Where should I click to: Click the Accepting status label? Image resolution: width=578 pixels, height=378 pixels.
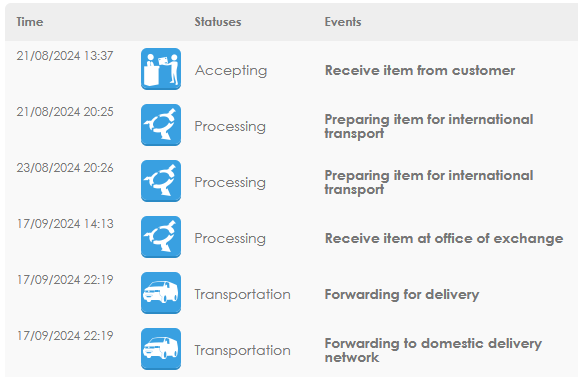pyautogui.click(x=231, y=71)
